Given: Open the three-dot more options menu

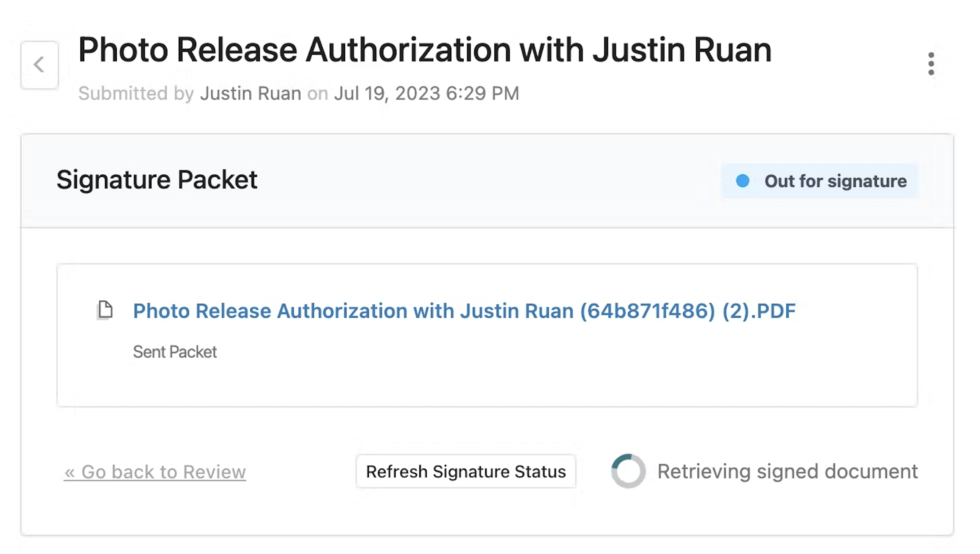Looking at the screenshot, I should click(931, 64).
